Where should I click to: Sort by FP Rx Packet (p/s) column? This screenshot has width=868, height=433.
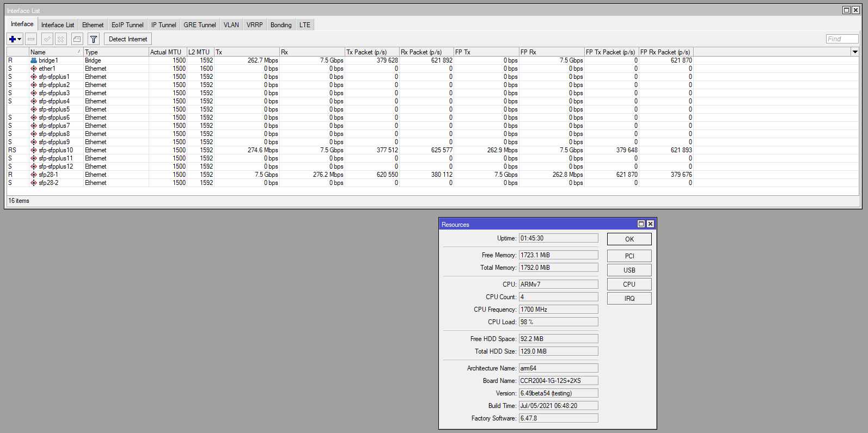click(x=666, y=52)
